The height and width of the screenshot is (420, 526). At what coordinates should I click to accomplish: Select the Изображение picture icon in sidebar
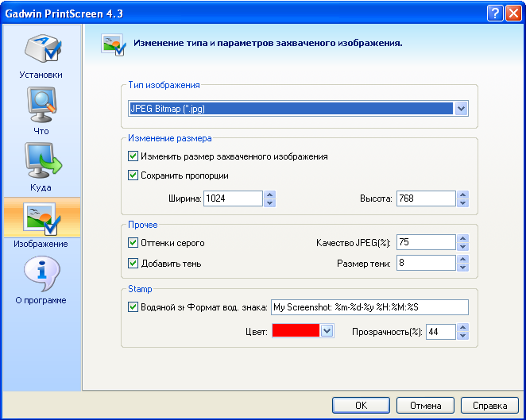click(42, 219)
